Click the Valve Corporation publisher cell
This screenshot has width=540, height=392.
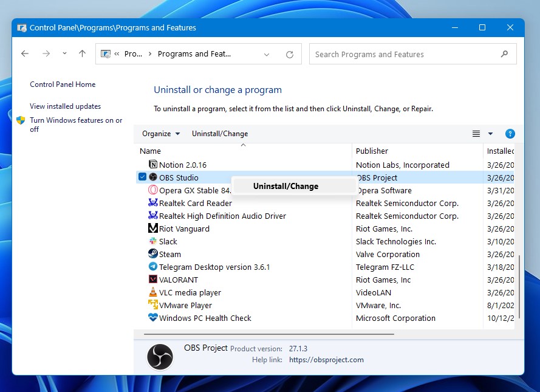pyautogui.click(x=388, y=254)
